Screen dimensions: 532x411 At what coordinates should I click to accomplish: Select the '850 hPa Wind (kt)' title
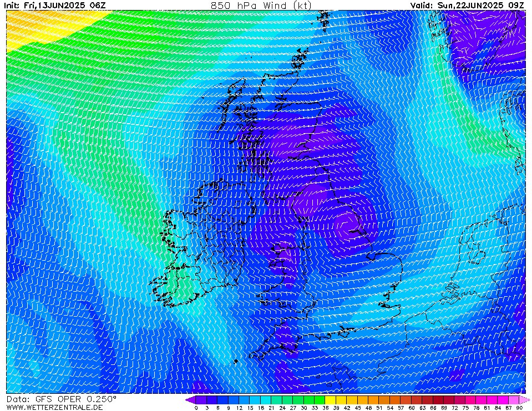click(x=261, y=6)
